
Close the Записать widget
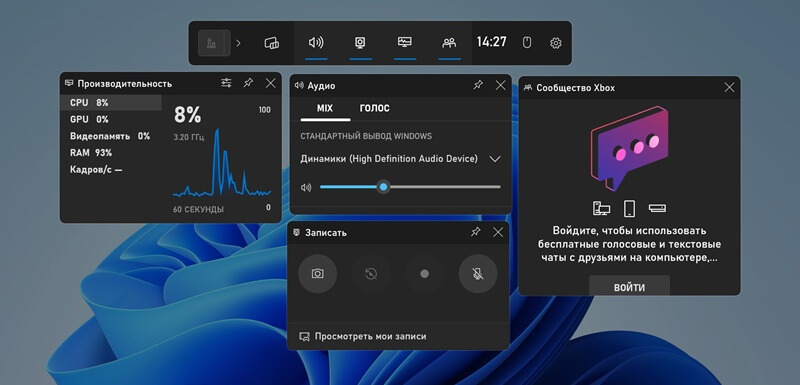click(498, 232)
